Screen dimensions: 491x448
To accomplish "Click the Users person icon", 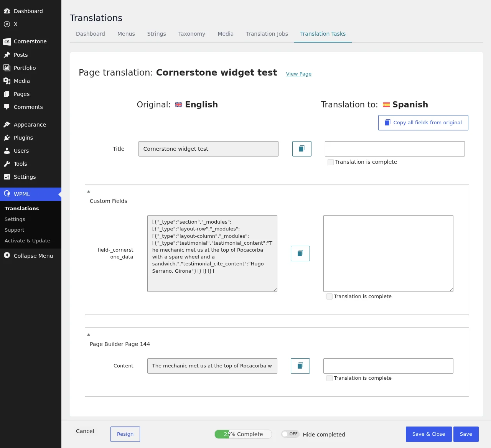I will tap(7, 151).
